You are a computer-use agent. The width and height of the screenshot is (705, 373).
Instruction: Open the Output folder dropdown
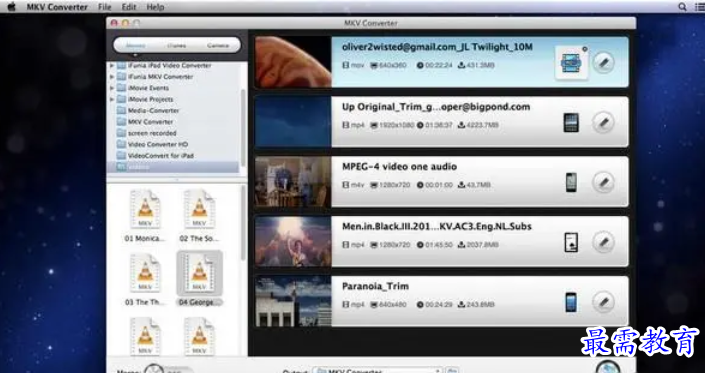377,371
